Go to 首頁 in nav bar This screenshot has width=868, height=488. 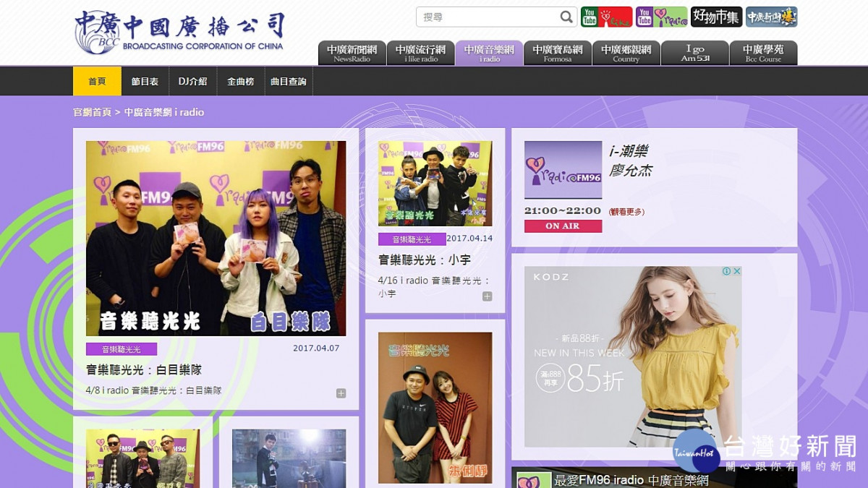coord(97,81)
